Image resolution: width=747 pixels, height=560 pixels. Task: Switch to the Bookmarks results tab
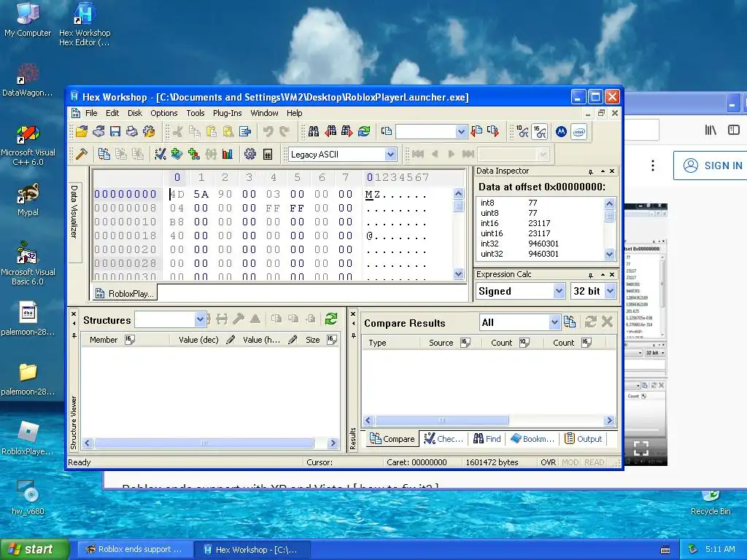coord(532,438)
